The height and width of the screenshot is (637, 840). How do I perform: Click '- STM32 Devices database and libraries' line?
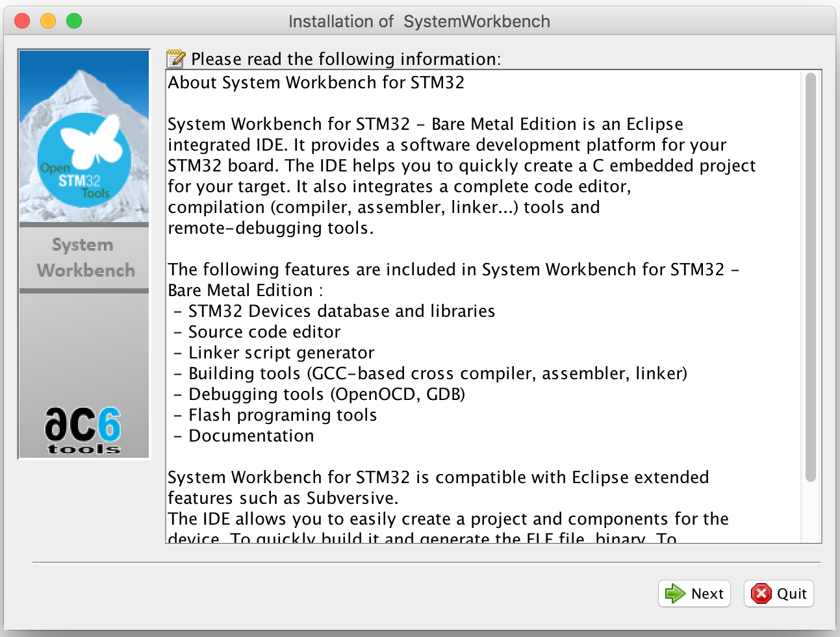click(x=335, y=311)
